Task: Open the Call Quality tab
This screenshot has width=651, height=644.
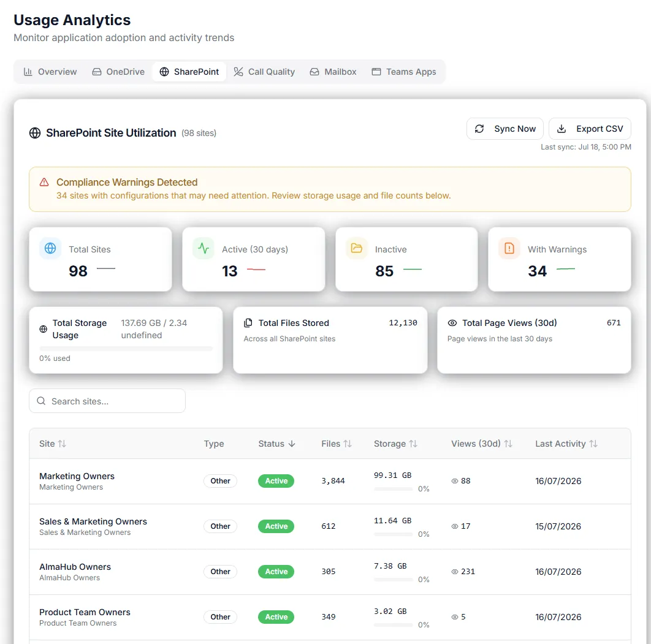Action: 264,72
